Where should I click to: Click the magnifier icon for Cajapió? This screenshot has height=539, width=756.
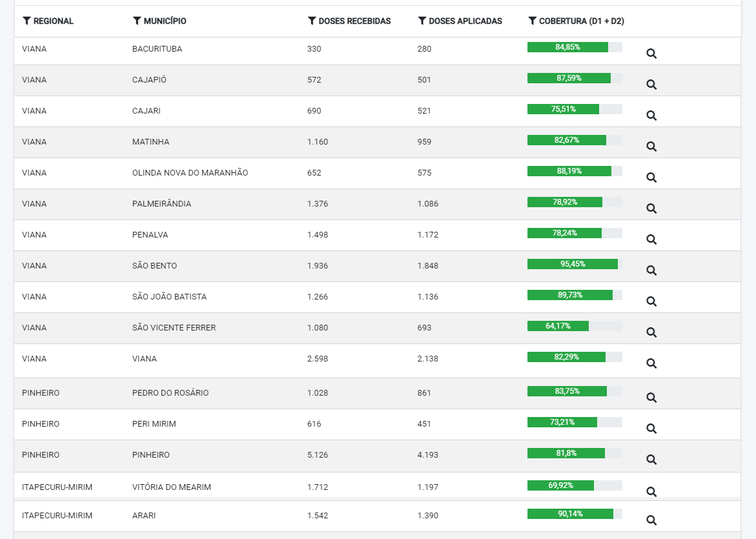(x=651, y=85)
